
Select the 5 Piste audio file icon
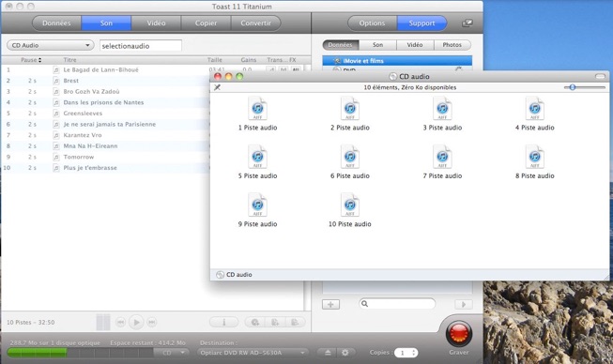[x=257, y=157]
